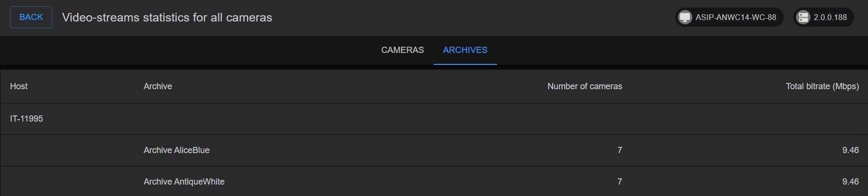The height and width of the screenshot is (196, 868).
Task: Click the monitor icon beside ASIP-ANWC14-WC-88
Action: (x=685, y=18)
